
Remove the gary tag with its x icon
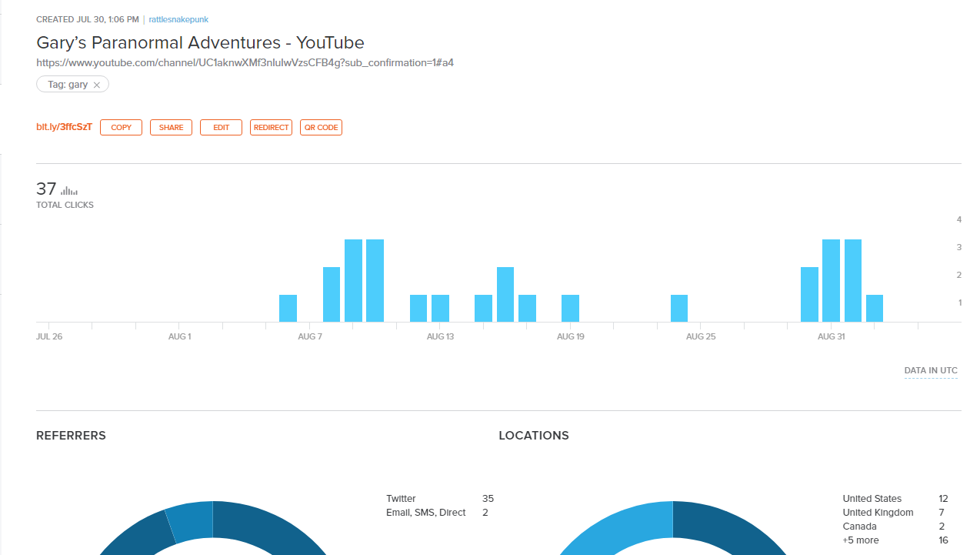97,85
